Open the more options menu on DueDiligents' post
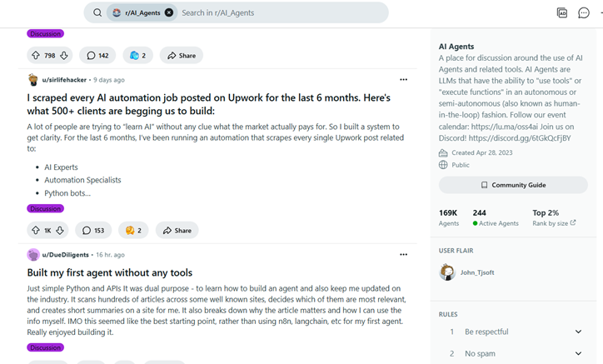 [403, 254]
